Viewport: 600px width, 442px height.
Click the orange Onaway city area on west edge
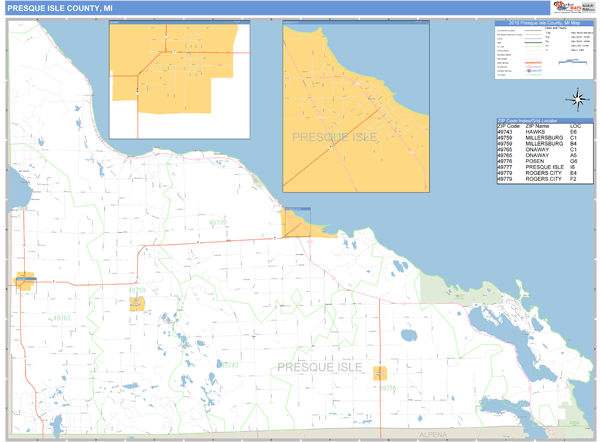(x=25, y=282)
